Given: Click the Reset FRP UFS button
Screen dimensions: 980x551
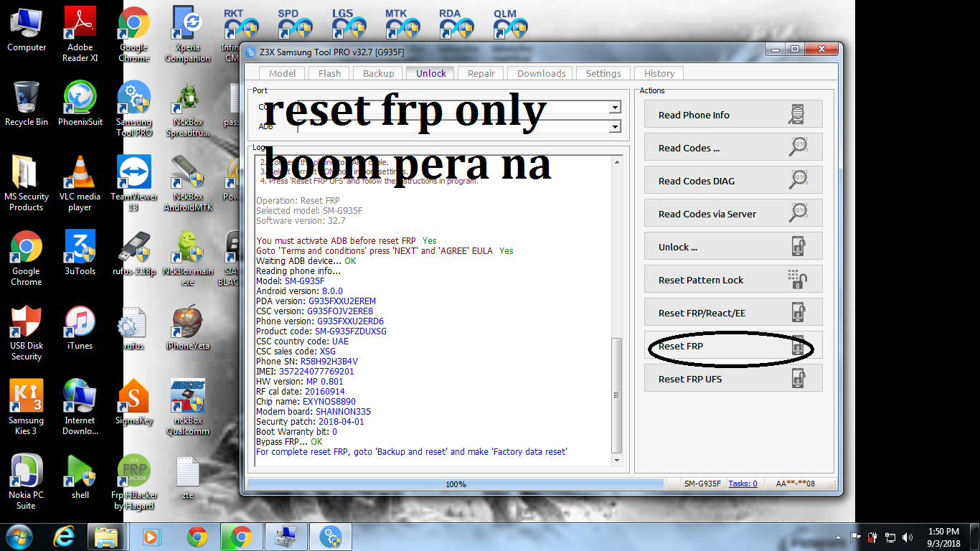Looking at the screenshot, I should [x=733, y=379].
